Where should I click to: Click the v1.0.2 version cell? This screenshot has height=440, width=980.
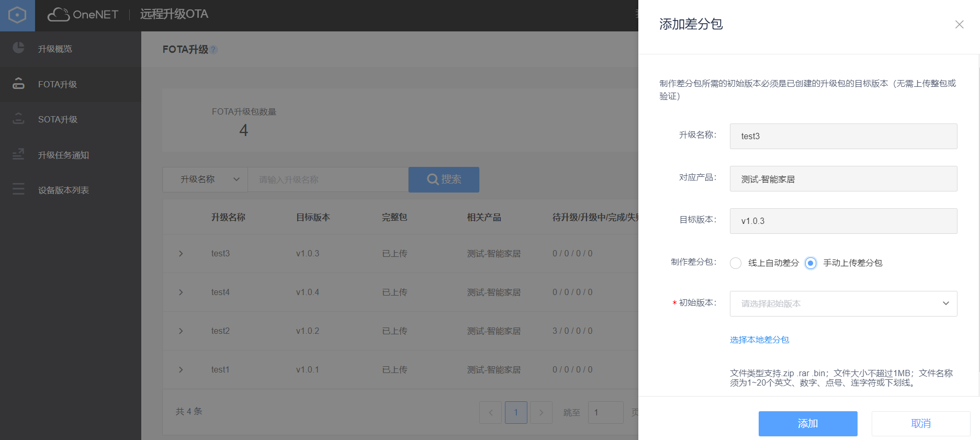click(308, 331)
